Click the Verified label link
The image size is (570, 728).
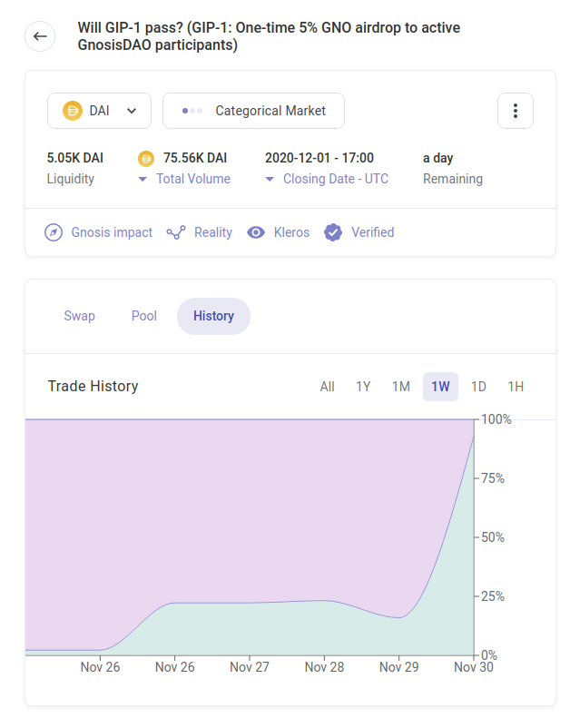pyautogui.click(x=373, y=232)
